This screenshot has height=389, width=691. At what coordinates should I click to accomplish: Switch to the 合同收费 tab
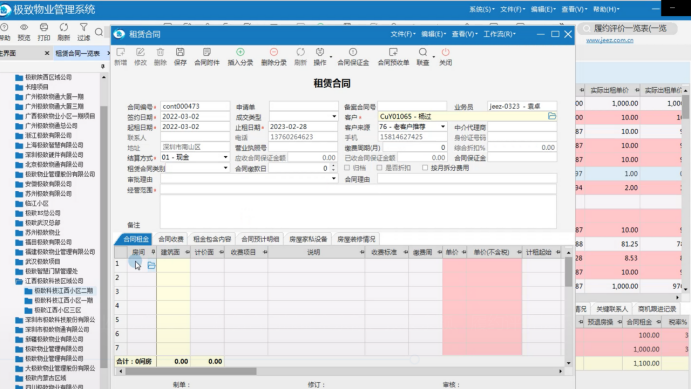[x=171, y=239]
